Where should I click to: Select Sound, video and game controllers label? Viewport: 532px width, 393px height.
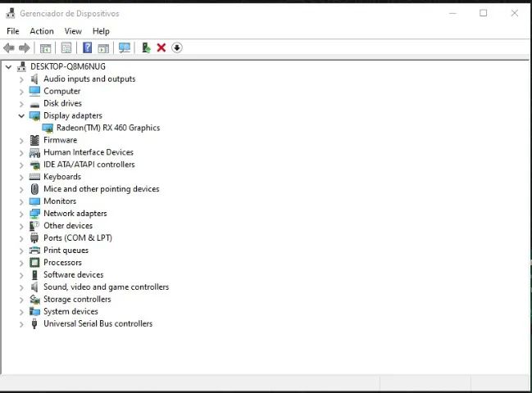[x=106, y=287]
